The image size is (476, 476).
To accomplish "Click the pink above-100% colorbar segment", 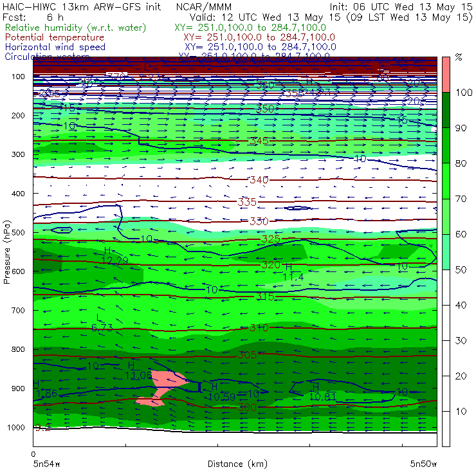I will [446, 75].
